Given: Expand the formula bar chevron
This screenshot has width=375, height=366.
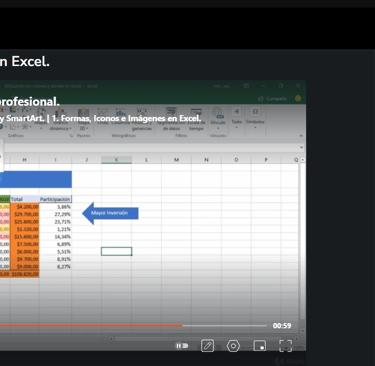Looking at the screenshot, I should click(301, 147).
